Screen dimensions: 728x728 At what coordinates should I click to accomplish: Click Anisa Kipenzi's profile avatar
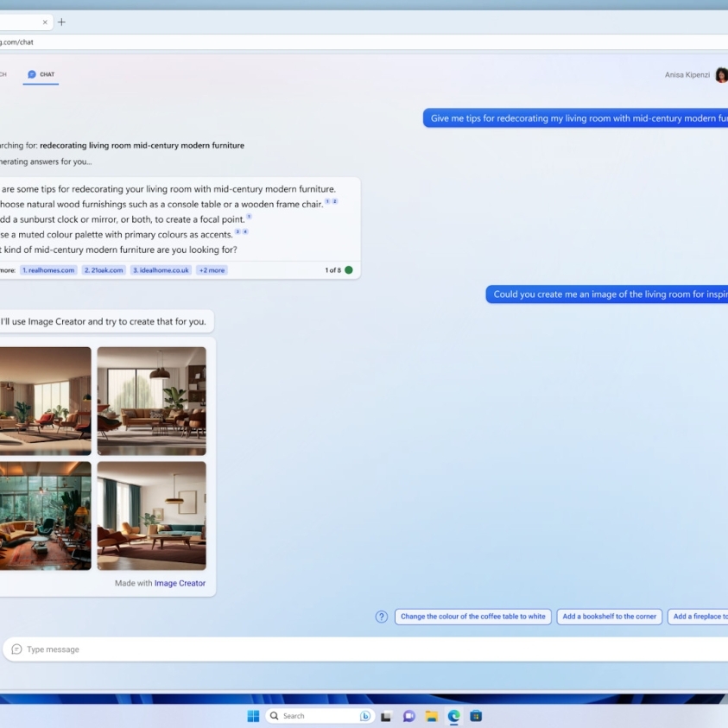[721, 75]
